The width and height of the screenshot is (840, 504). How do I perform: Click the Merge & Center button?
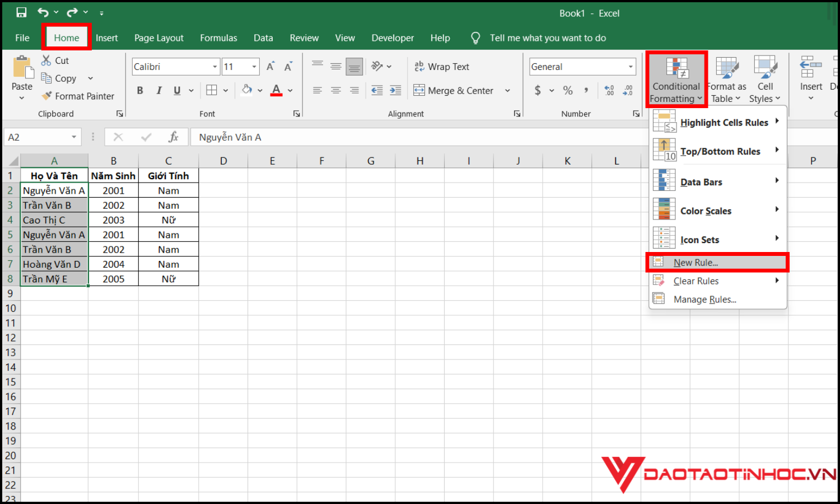[454, 91]
